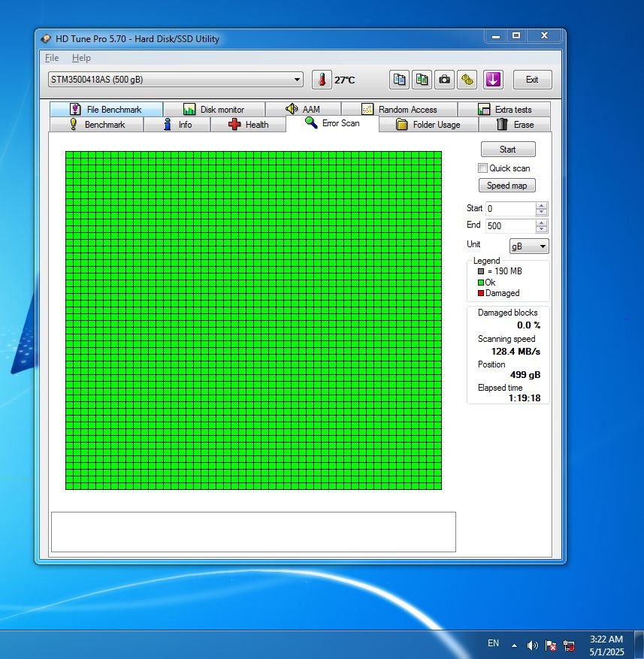Image resolution: width=644 pixels, height=659 pixels.
Task: Show hidden tray icons arrow
Action: (514, 645)
